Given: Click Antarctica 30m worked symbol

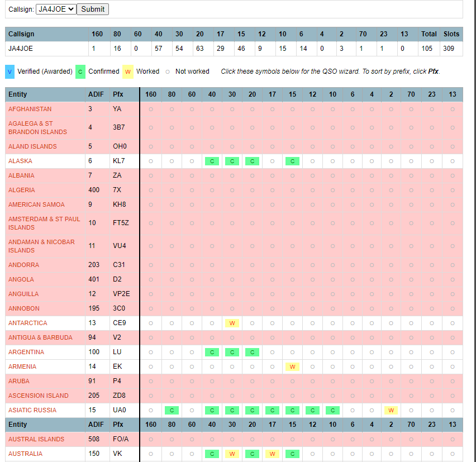Looking at the screenshot, I should click(x=232, y=323).
